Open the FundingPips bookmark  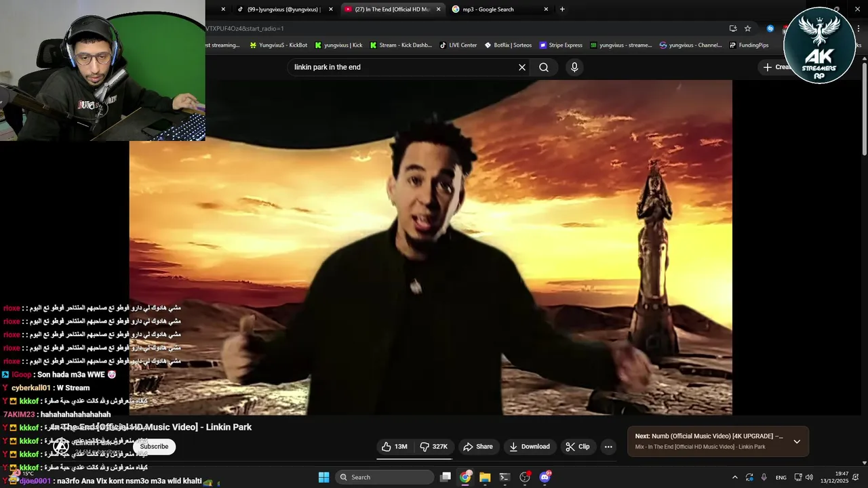(x=749, y=45)
